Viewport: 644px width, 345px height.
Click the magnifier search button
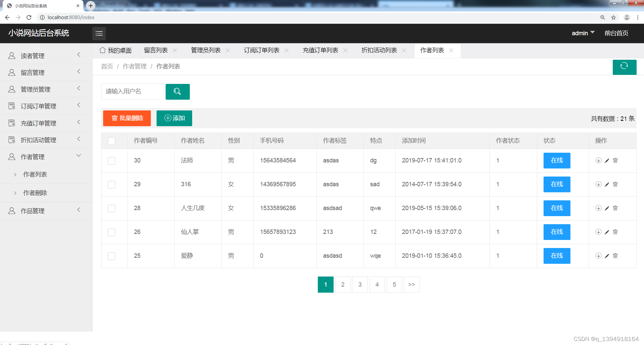177,92
